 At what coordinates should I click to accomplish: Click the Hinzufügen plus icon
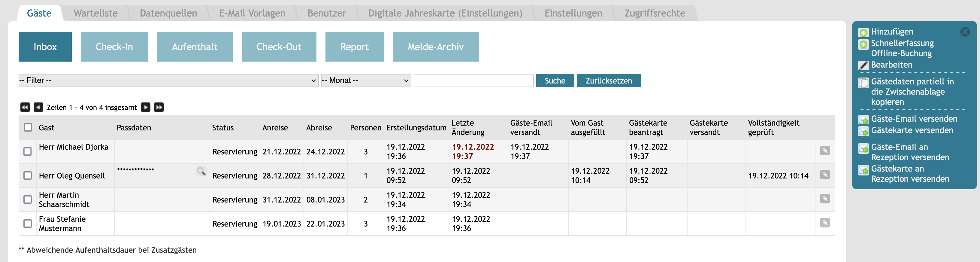pyautogui.click(x=863, y=32)
